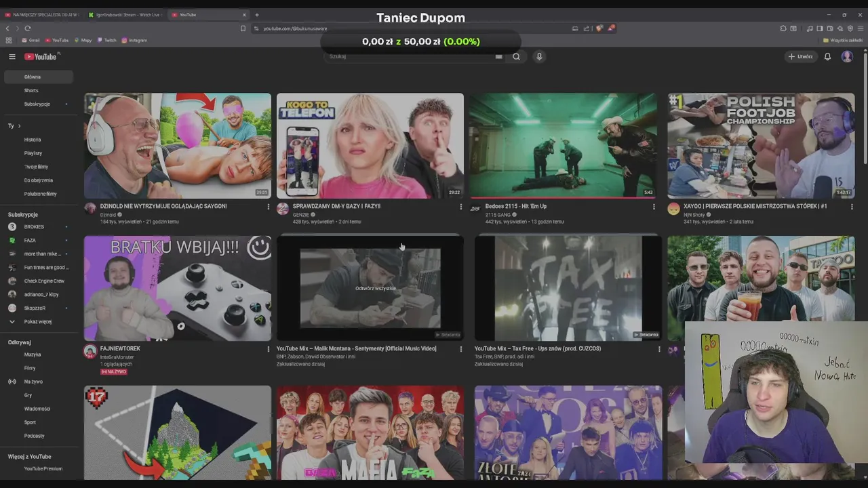Click the NjN Shoty channel avatar
868x488 pixels.
(673, 209)
